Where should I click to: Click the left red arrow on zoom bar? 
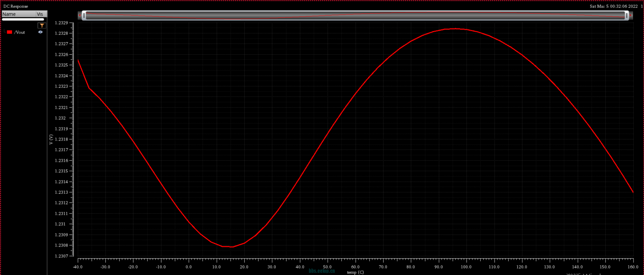tap(80, 15)
